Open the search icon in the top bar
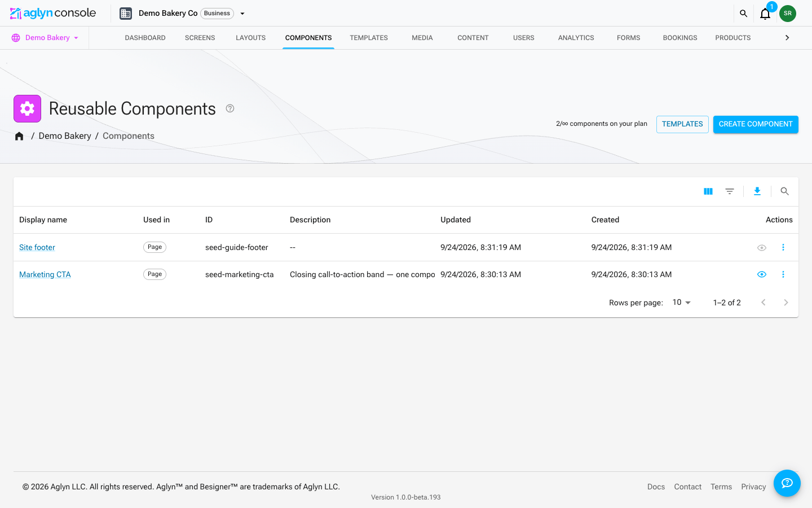The height and width of the screenshot is (508, 812). [x=743, y=14]
